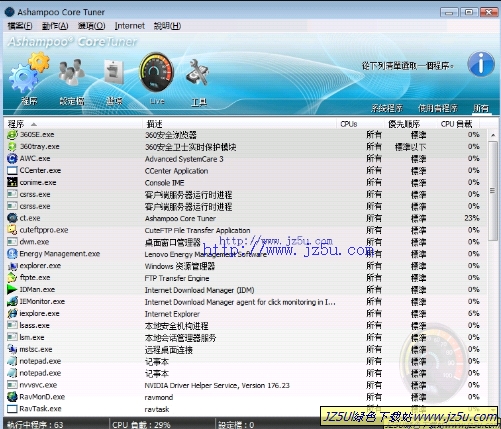This screenshot has height=429, width=501.
Task: Click the 360tray.exe process icon
Action: point(12,147)
